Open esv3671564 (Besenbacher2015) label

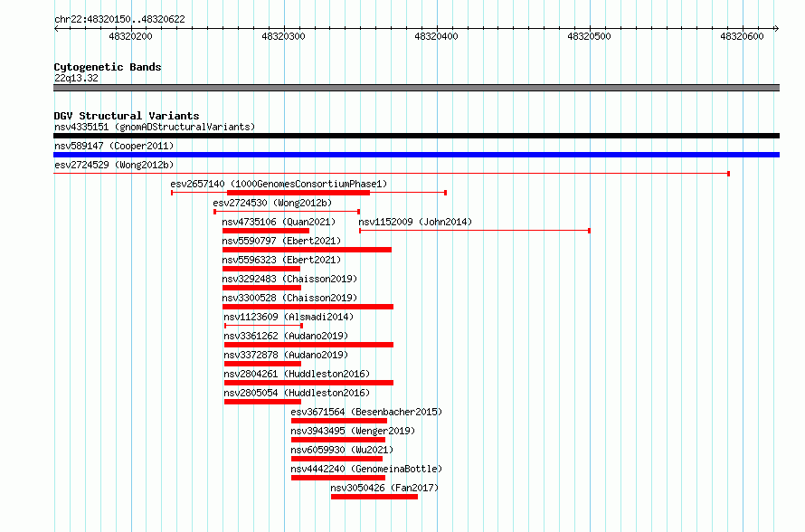[366, 412]
